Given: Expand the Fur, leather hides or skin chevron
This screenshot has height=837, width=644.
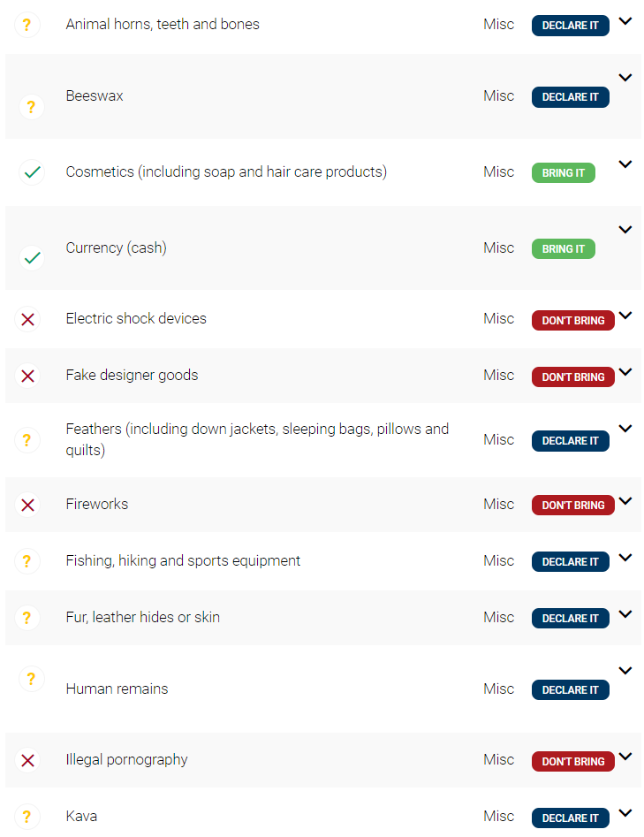Looking at the screenshot, I should click(625, 614).
